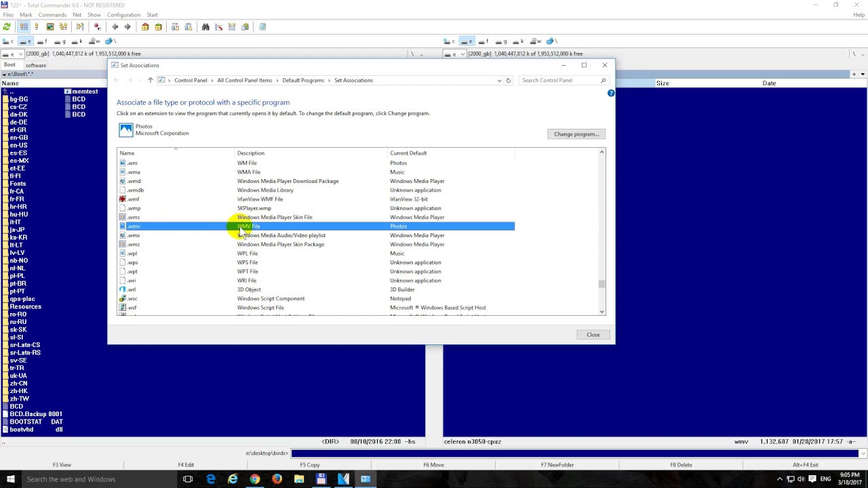
Task: Click the Change program button
Action: 576,134
